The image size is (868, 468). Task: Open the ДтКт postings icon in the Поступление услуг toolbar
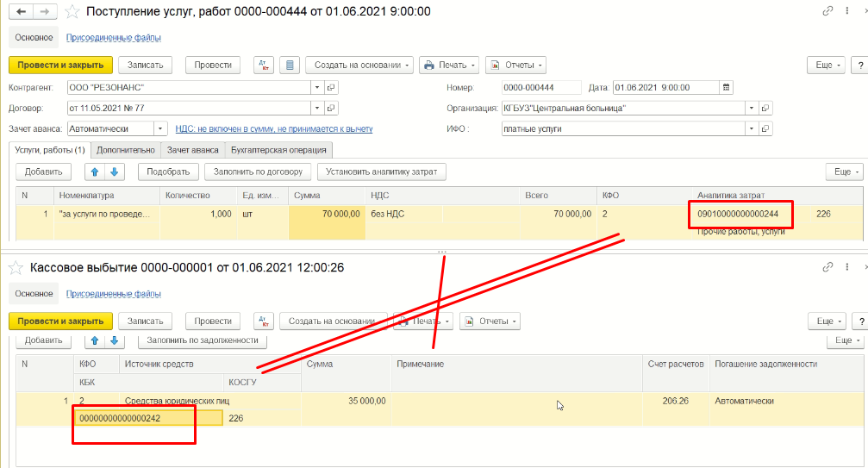click(x=265, y=66)
